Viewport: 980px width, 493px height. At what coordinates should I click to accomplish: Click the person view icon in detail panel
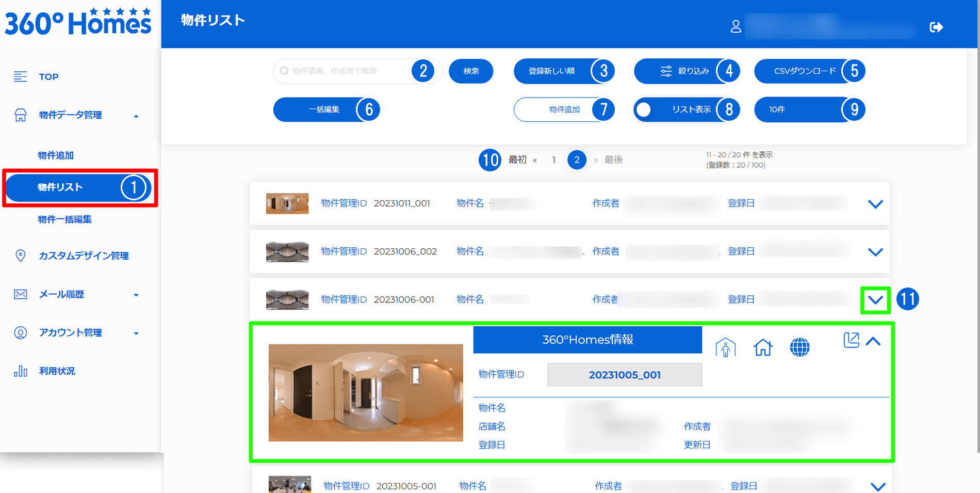[x=725, y=347]
